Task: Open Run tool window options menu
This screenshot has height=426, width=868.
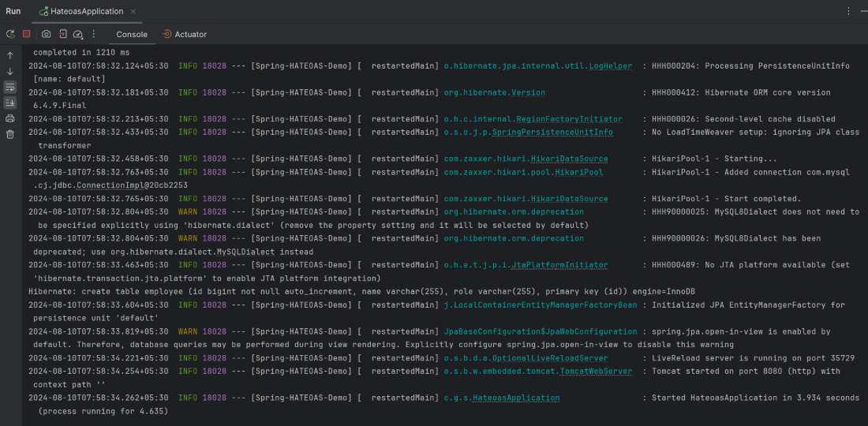Action: (x=848, y=11)
